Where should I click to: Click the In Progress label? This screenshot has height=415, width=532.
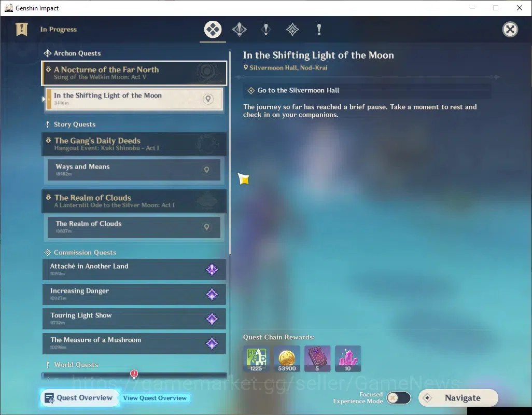[59, 30]
